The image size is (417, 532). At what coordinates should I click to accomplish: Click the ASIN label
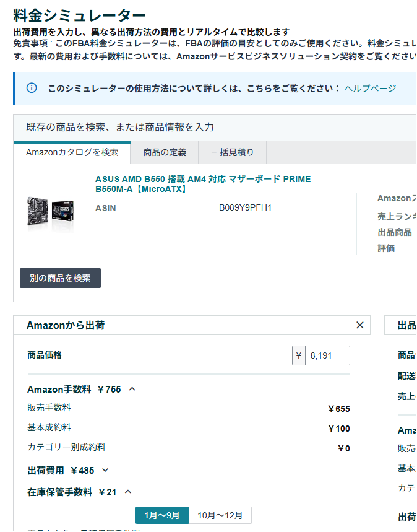[x=105, y=208]
